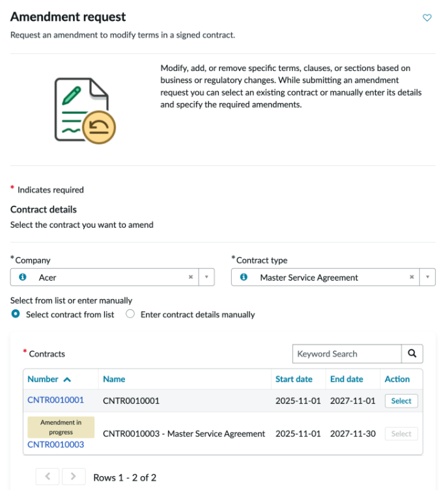448x491 pixels.
Task: Click the Master Service Agreement field
Action: click(x=333, y=277)
